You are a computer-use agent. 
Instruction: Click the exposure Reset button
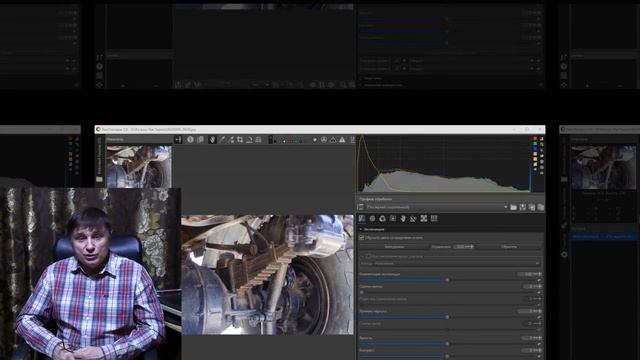[x=509, y=247]
